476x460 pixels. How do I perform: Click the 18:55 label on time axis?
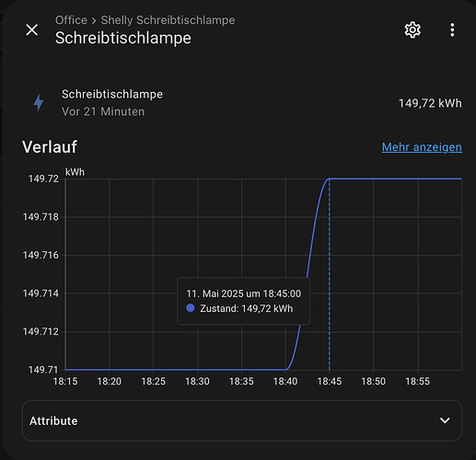[417, 382]
